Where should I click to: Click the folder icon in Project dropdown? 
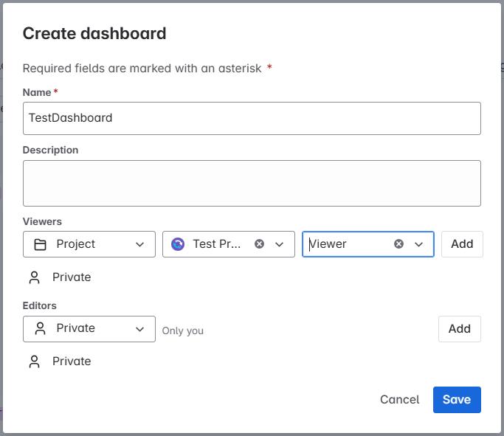[x=40, y=244]
